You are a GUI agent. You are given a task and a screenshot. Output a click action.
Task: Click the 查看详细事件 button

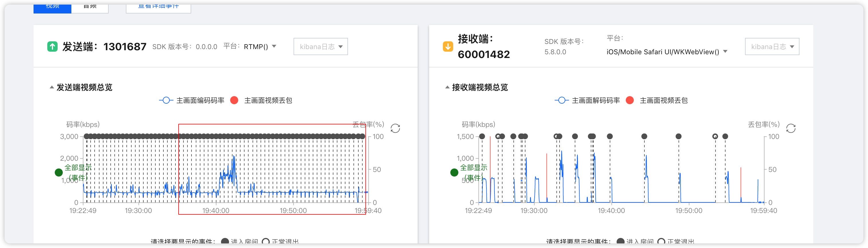pyautogui.click(x=158, y=7)
